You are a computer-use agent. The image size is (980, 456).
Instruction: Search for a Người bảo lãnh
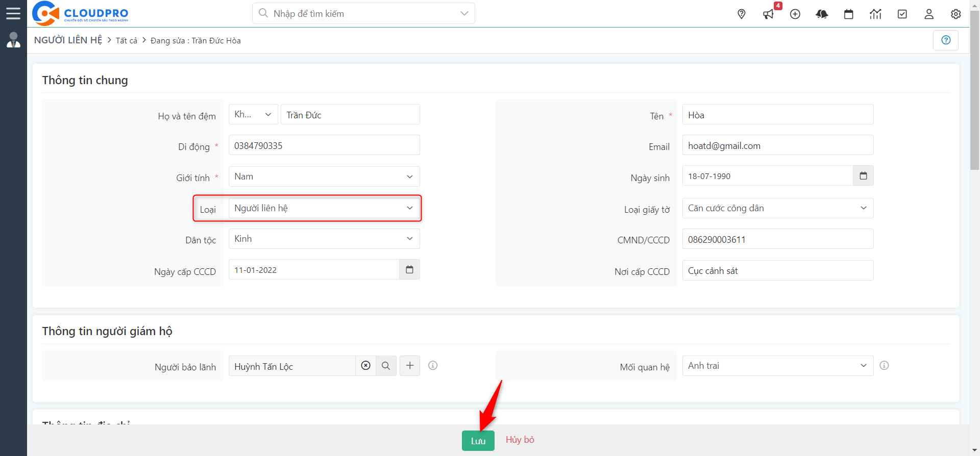[x=386, y=366]
